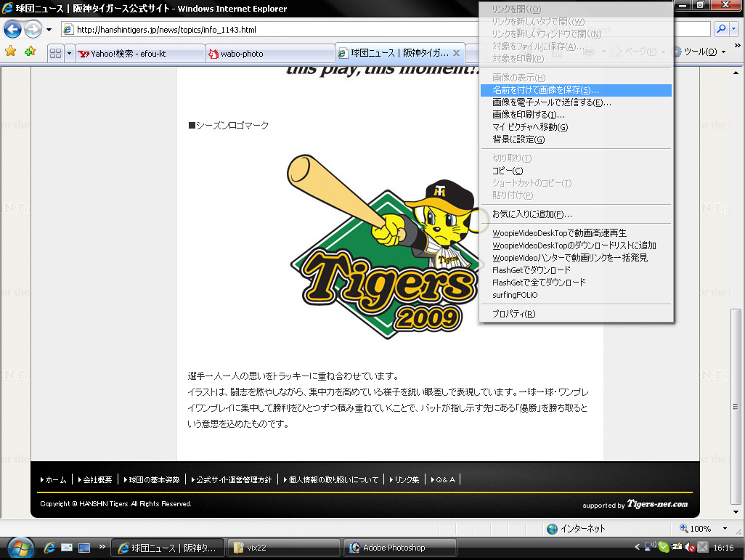Open the Q&A footer link
The width and height of the screenshot is (745, 560).
click(x=443, y=479)
